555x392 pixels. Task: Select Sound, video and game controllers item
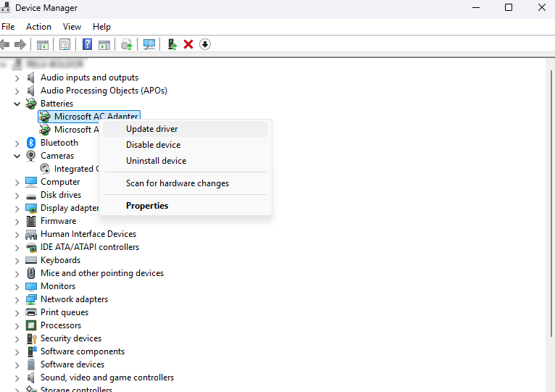107,378
